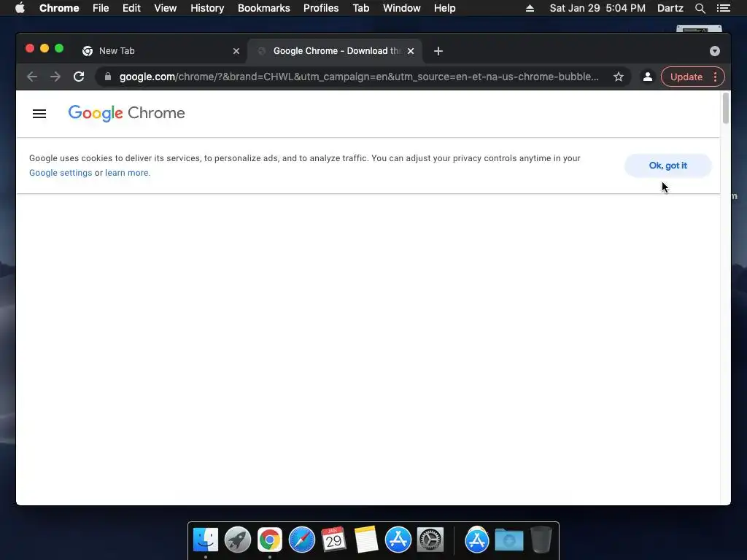Viewport: 747px width, 560px height.
Task: Open the Tab menu
Action: pos(360,8)
